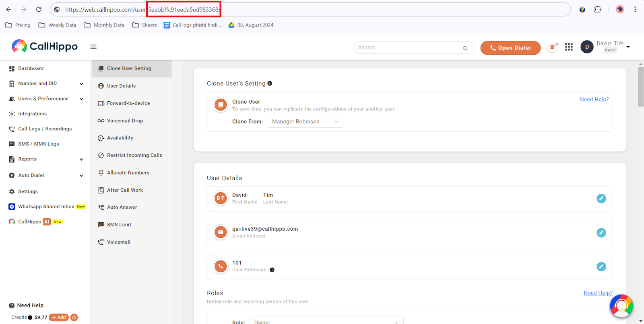Click the Open Dialer button

coord(510,48)
